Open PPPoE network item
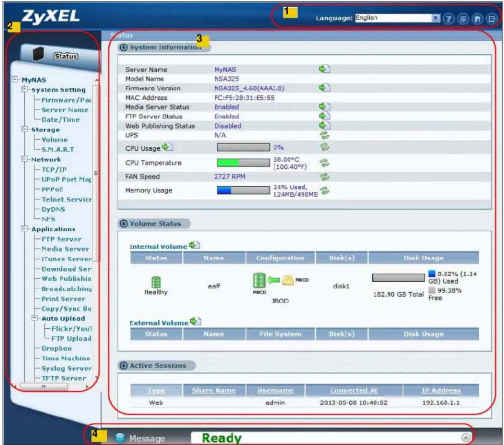 pos(52,189)
